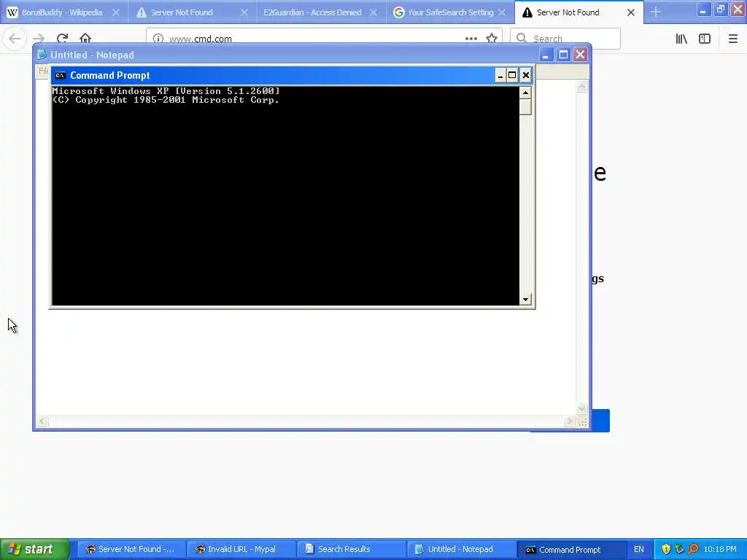Viewport: 747px width, 560px height.
Task: Click the Command Prompt scrollbar thumb
Action: [x=525, y=106]
